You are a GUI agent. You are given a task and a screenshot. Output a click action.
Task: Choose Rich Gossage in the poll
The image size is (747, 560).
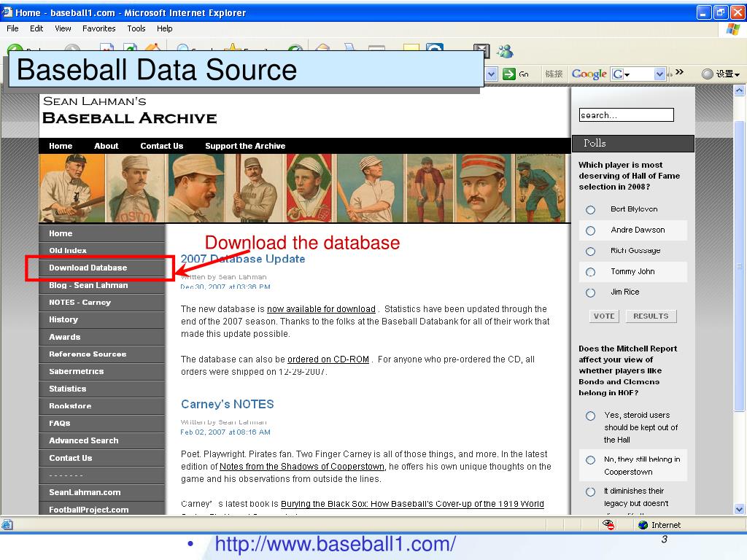pyautogui.click(x=590, y=251)
